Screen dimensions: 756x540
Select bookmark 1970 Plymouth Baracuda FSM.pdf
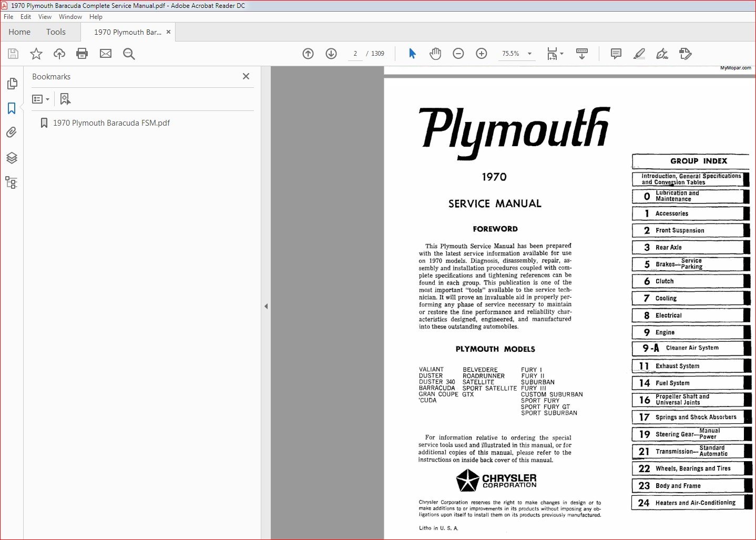tap(111, 123)
